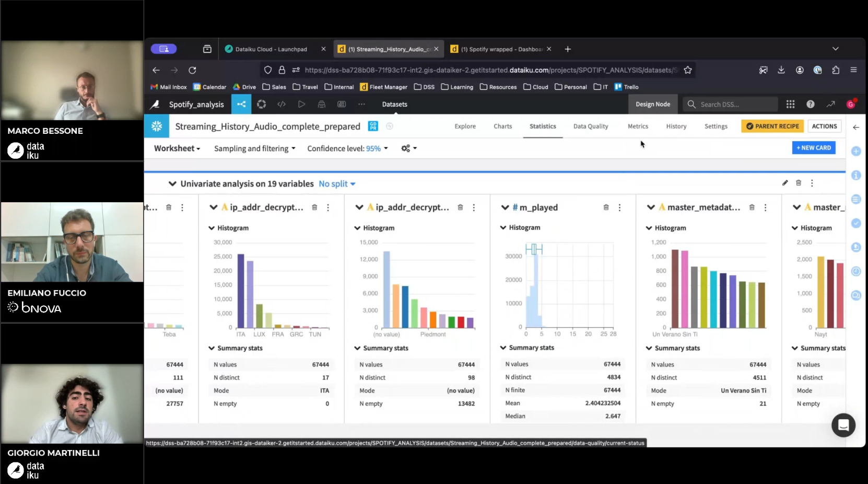Click the Search DSS field
Image resolution: width=868 pixels, height=484 pixels.
coord(730,105)
